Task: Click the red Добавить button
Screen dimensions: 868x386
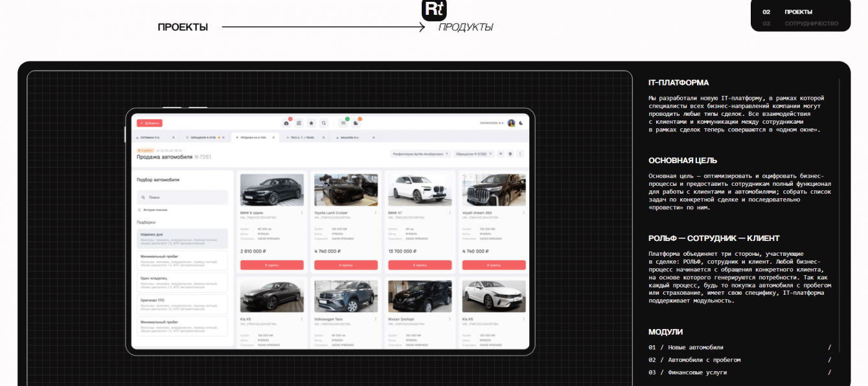Action: point(150,123)
